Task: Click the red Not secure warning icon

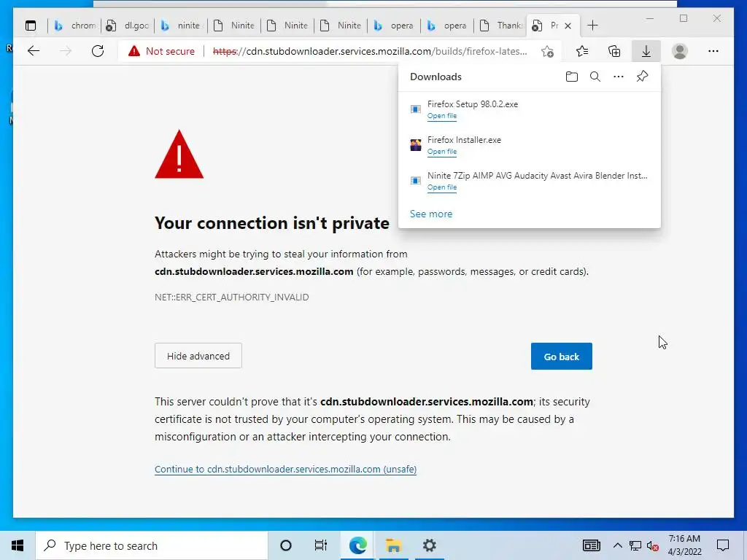Action: tap(134, 51)
